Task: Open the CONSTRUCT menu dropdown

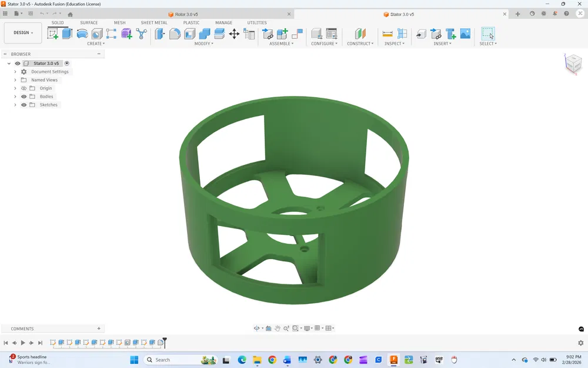Action: [x=360, y=44]
